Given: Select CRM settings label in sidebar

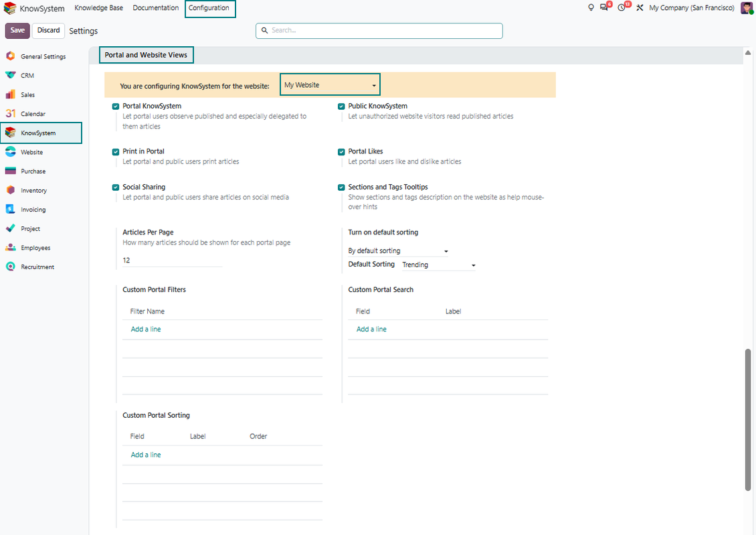Looking at the screenshot, I should (27, 76).
